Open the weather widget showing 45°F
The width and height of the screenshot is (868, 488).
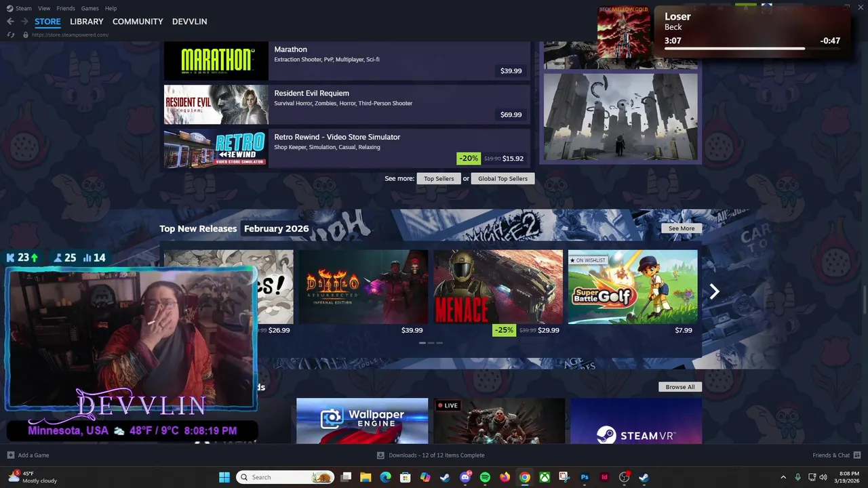coord(32,477)
